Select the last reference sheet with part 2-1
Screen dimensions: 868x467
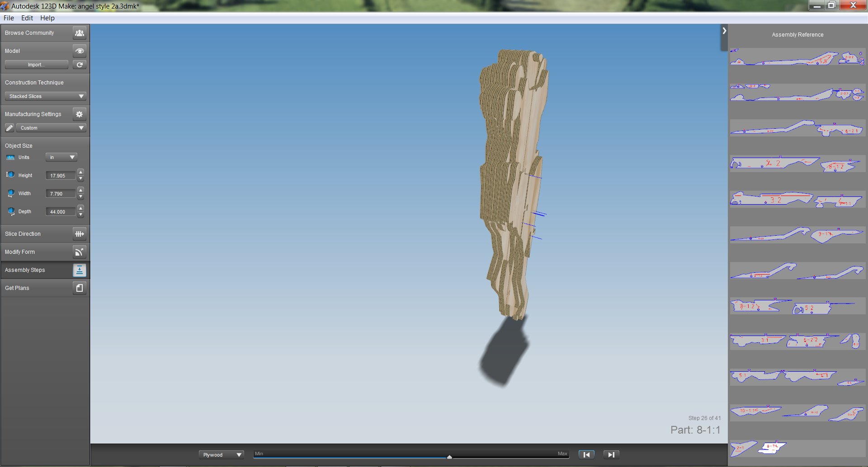point(797,448)
